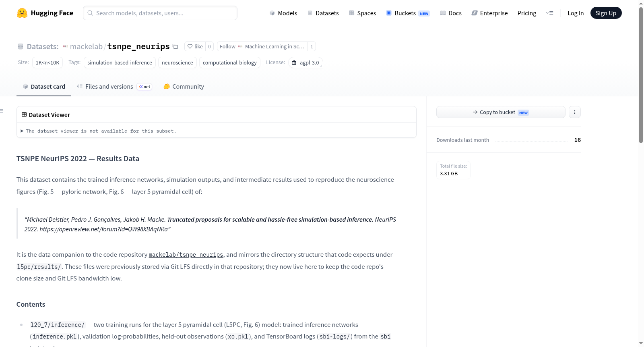The width and height of the screenshot is (644, 347).
Task: Follow Machine Learning in Science organization
Action: [262, 46]
